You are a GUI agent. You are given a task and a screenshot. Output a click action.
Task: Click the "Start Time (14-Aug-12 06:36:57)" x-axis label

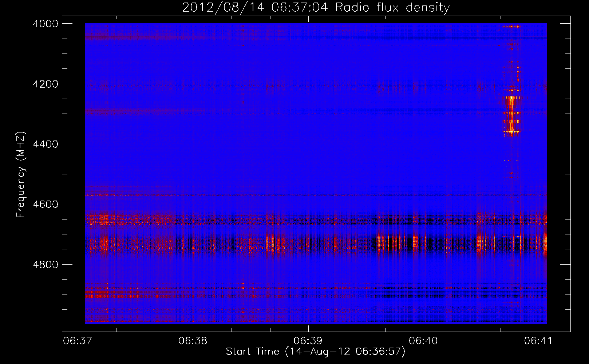[x=316, y=352]
